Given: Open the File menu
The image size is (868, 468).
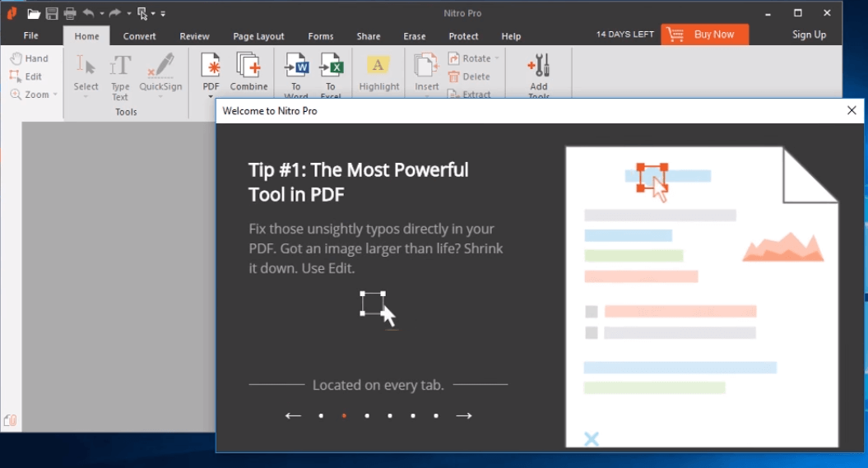Looking at the screenshot, I should [x=31, y=35].
